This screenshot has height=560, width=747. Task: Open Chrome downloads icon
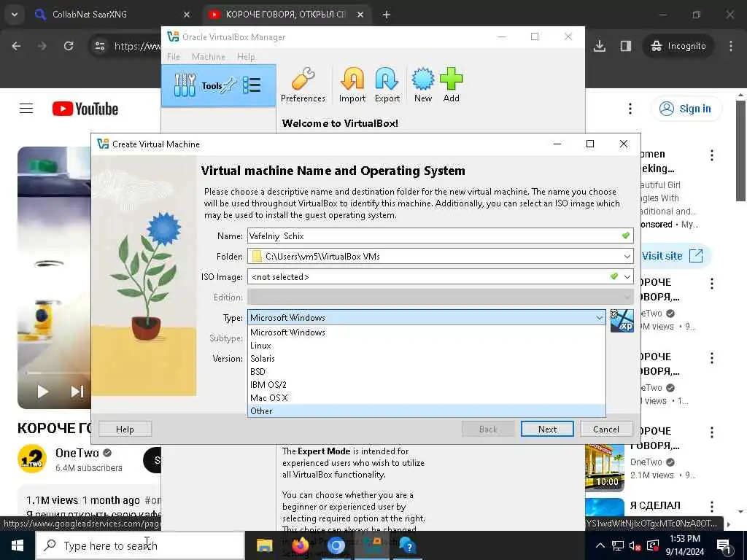pos(600,46)
